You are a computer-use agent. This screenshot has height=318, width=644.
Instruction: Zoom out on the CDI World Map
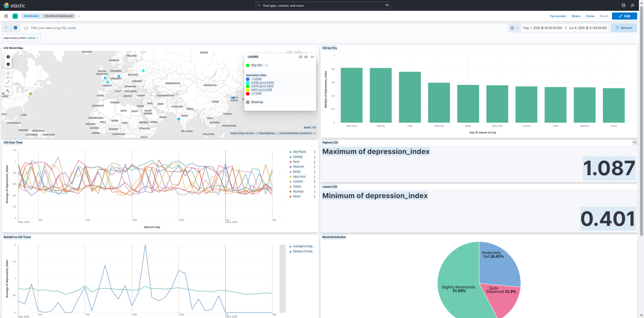pyautogui.click(x=8, y=64)
